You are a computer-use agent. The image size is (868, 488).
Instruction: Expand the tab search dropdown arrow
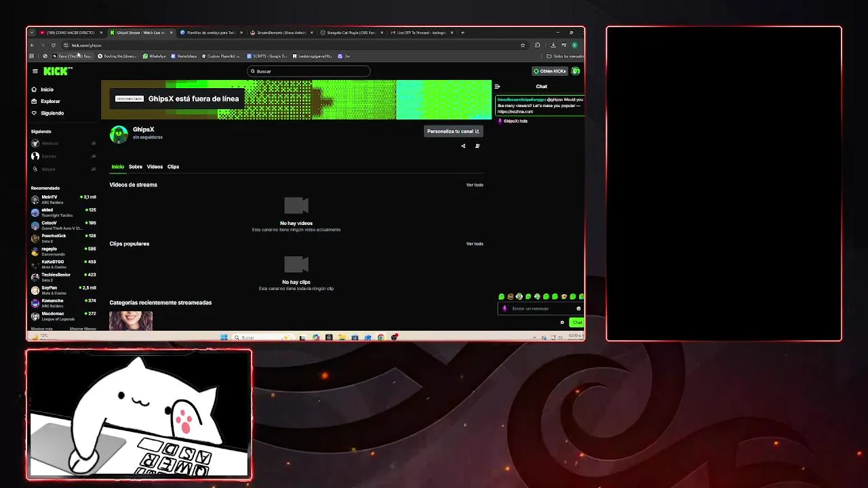pyautogui.click(x=31, y=33)
